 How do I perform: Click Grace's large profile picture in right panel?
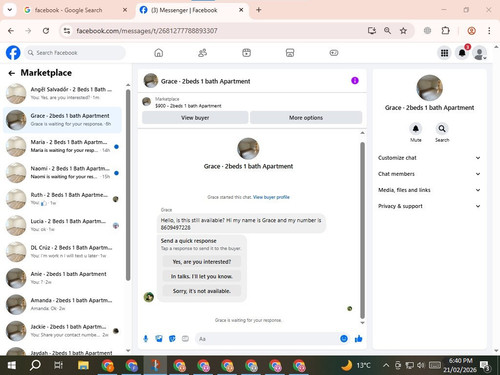click(429, 88)
